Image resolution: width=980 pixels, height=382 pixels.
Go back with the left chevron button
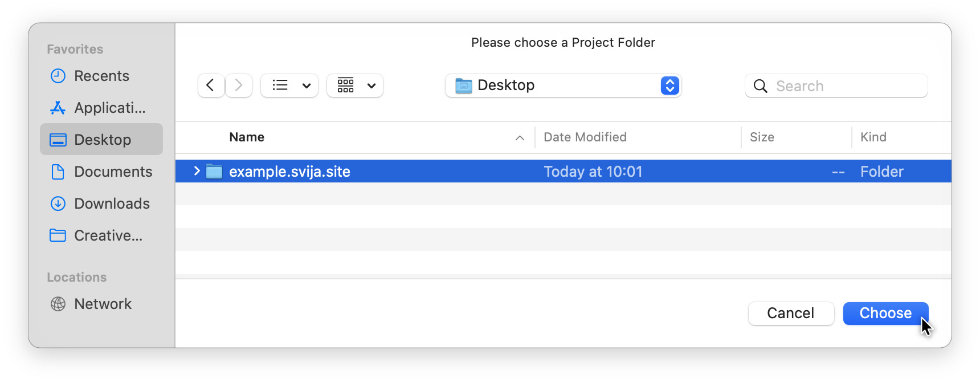pos(211,86)
